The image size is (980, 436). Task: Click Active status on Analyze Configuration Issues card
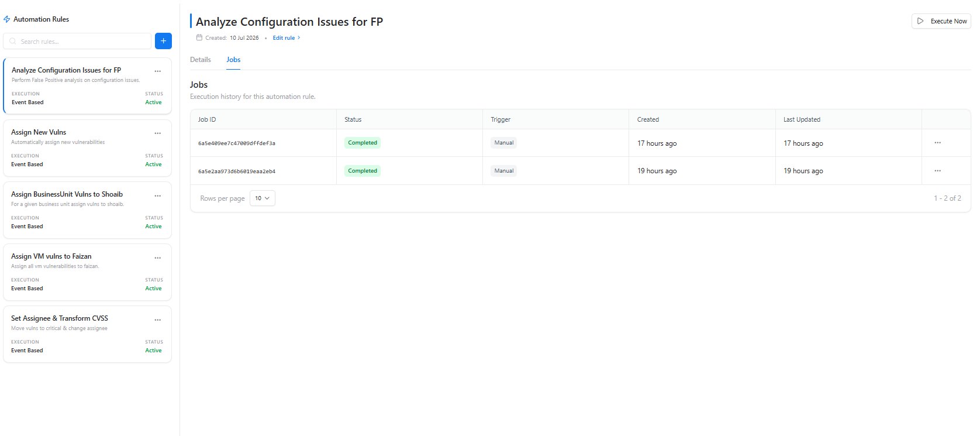tap(153, 102)
